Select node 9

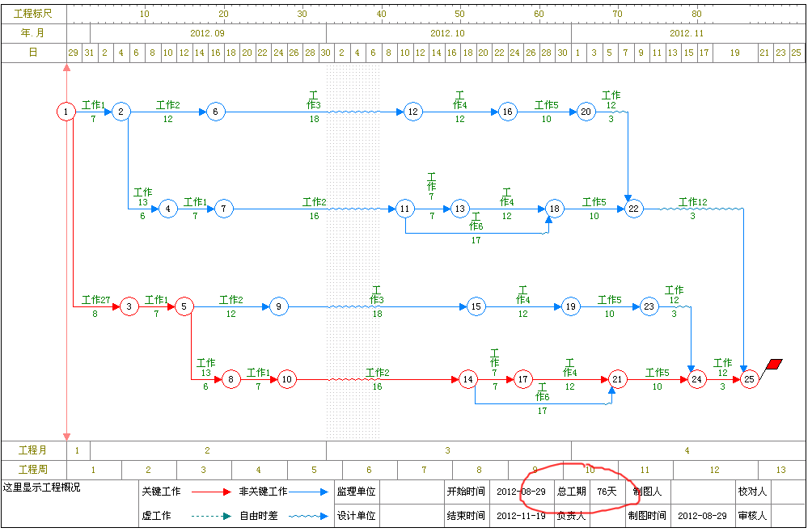(278, 306)
